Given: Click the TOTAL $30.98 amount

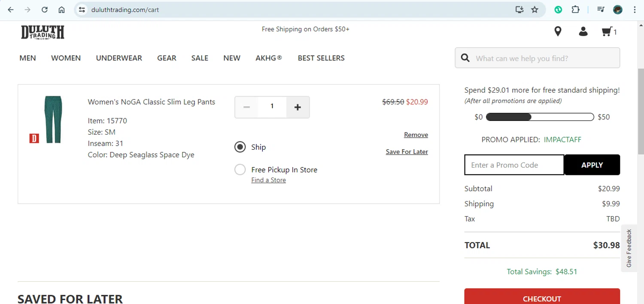Looking at the screenshot, I should click(x=607, y=245).
